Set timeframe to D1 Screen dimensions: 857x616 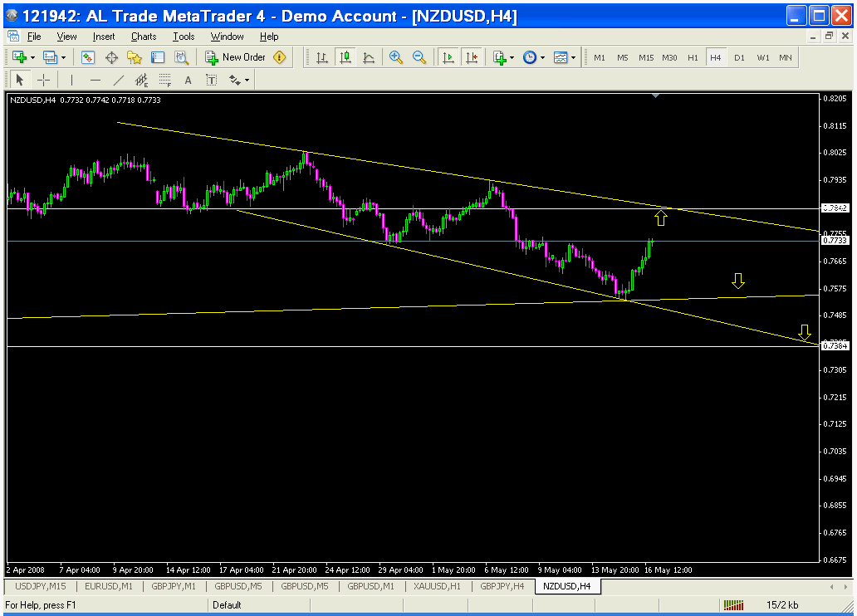(739, 57)
